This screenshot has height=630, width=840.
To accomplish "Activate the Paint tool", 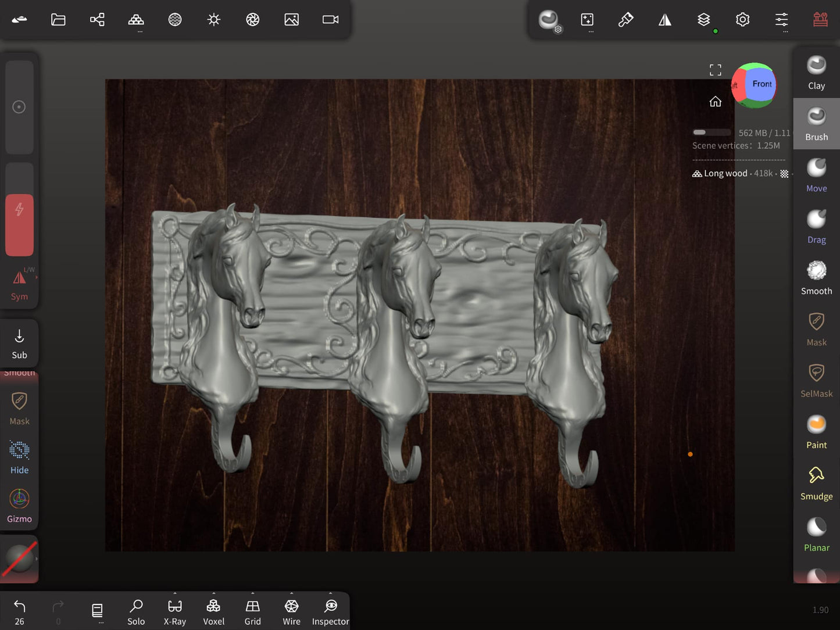I will coord(816,432).
